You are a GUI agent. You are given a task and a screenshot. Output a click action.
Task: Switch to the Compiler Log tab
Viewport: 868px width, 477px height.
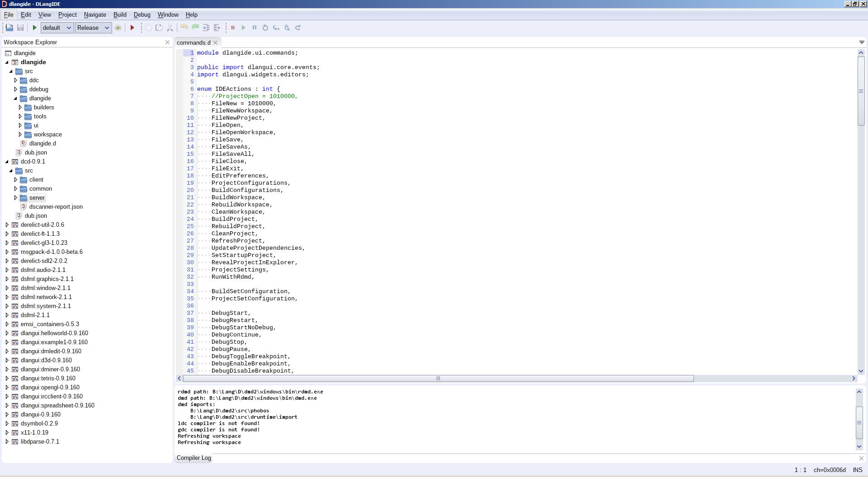[194, 458]
